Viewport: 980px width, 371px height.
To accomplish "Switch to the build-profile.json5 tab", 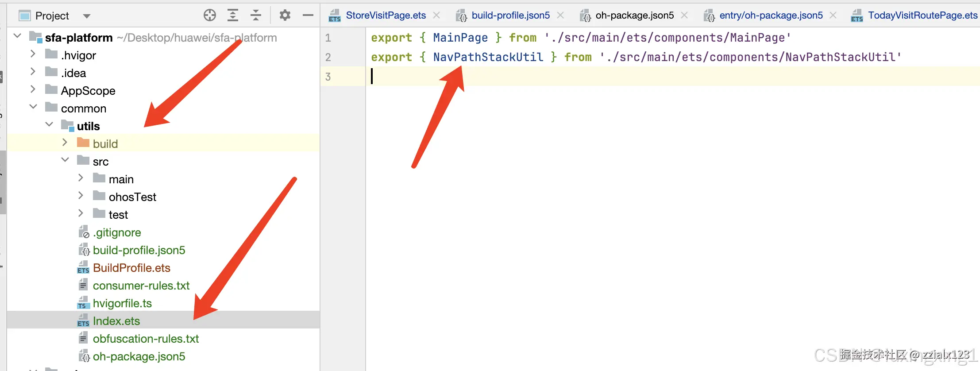I will (511, 15).
